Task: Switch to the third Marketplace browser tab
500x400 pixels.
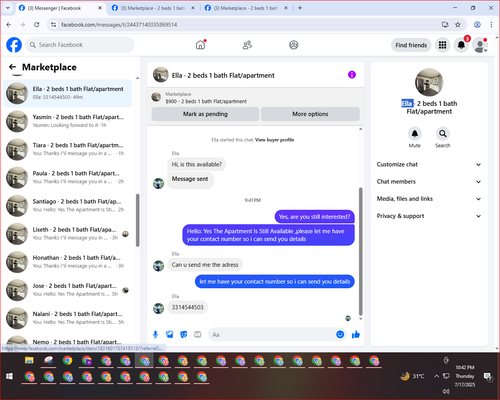Action: tap(246, 8)
